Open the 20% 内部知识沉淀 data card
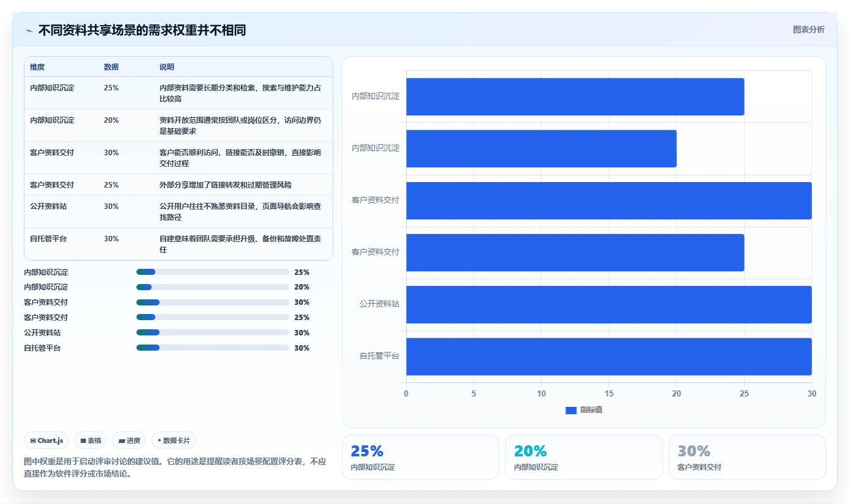Viewport: 850px width, 504px height. 583,457
